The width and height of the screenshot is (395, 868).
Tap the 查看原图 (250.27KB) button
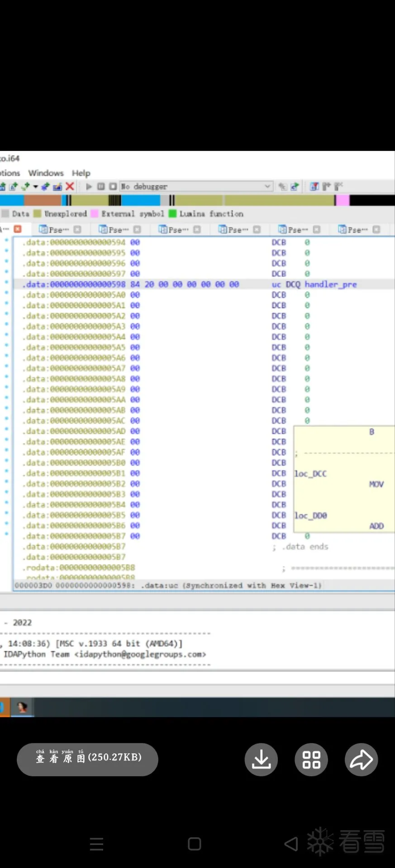coord(87,759)
